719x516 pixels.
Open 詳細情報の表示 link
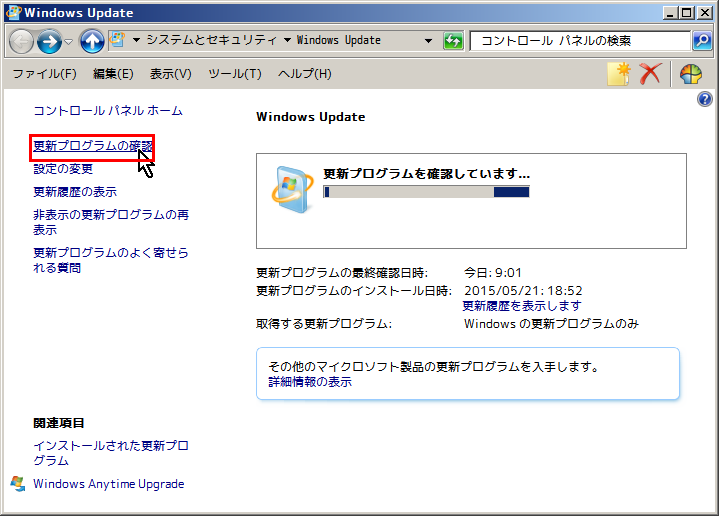[310, 382]
